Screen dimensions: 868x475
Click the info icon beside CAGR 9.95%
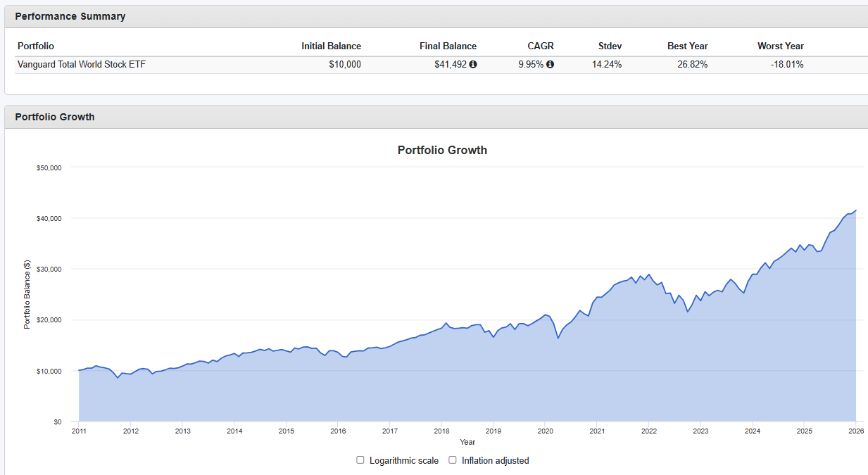click(x=550, y=65)
